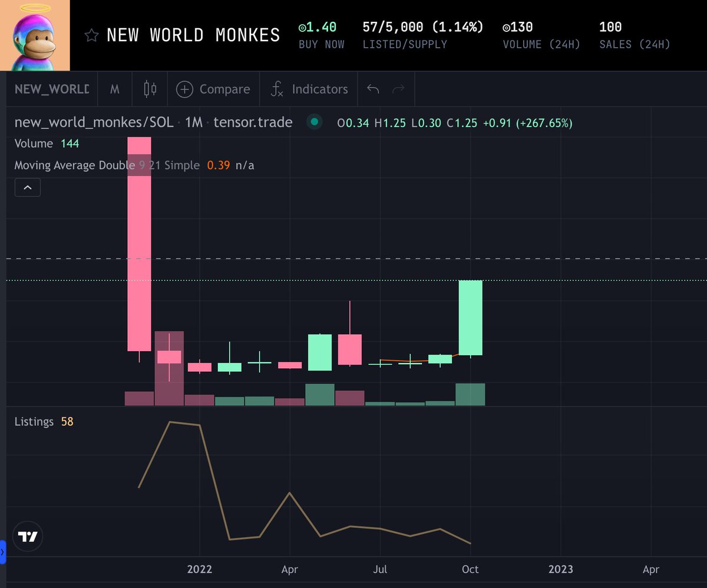707x588 pixels.
Task: Click the 2022 time axis label
Action: point(199,569)
